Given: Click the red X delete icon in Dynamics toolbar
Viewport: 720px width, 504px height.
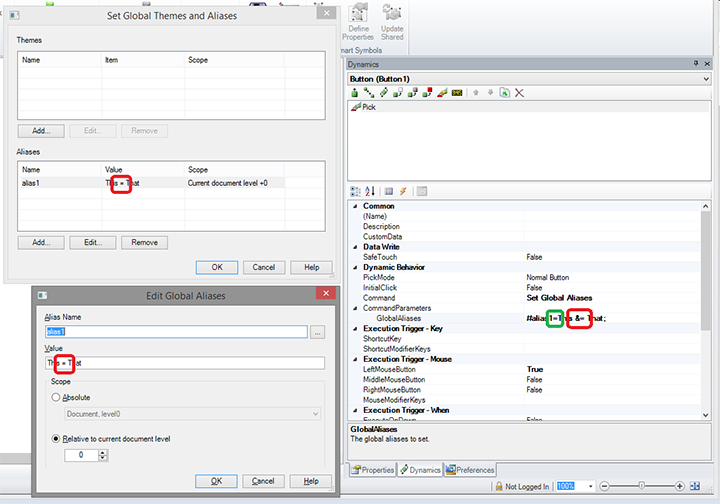Looking at the screenshot, I should (x=520, y=93).
